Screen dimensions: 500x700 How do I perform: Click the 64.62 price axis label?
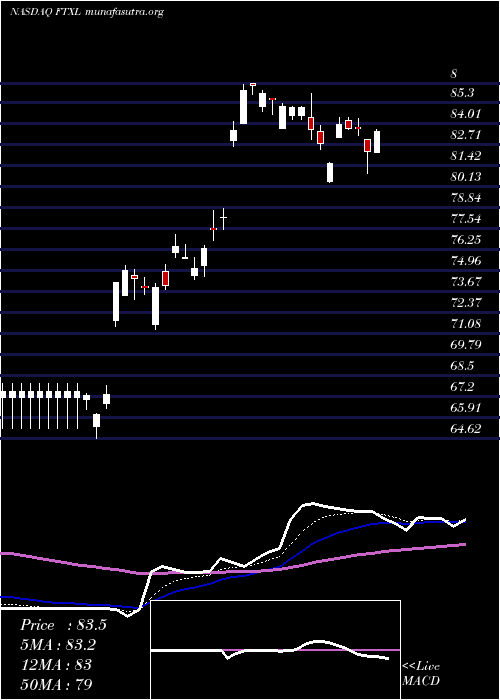466,429
